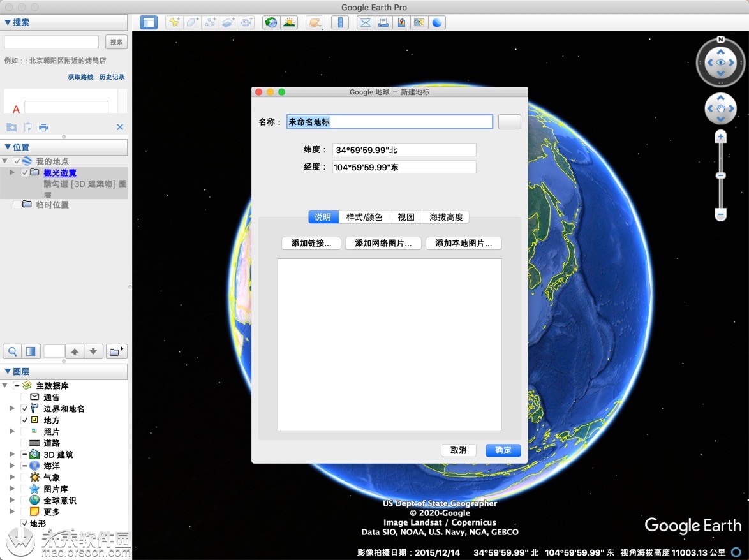This screenshot has width=749, height=560.
Task: Uncheck 边界和地名 layer
Action: 25,409
